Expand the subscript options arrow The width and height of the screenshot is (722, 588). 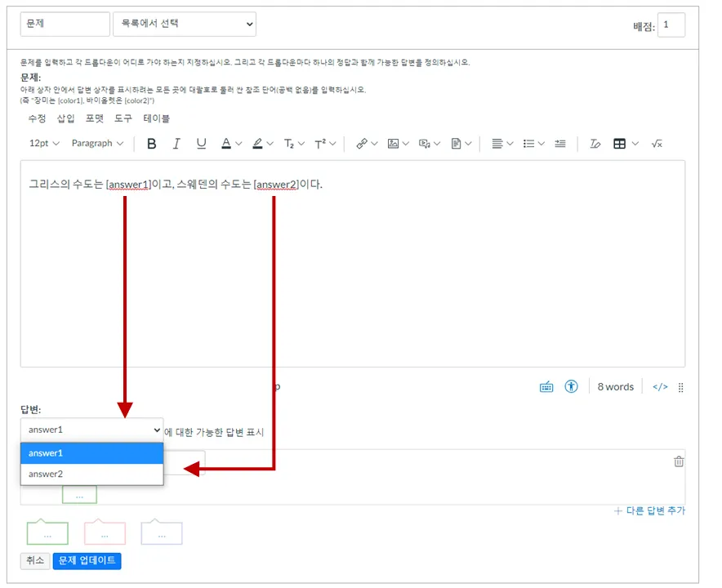coord(301,144)
